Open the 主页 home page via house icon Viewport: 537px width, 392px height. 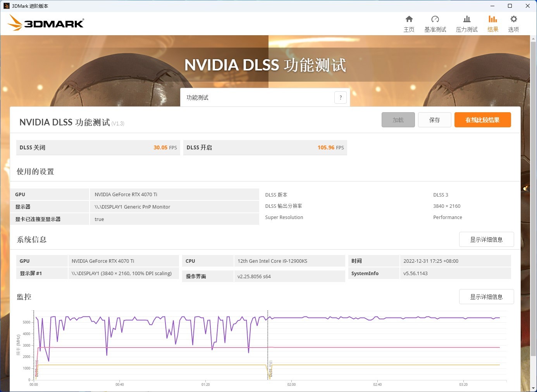pyautogui.click(x=409, y=22)
